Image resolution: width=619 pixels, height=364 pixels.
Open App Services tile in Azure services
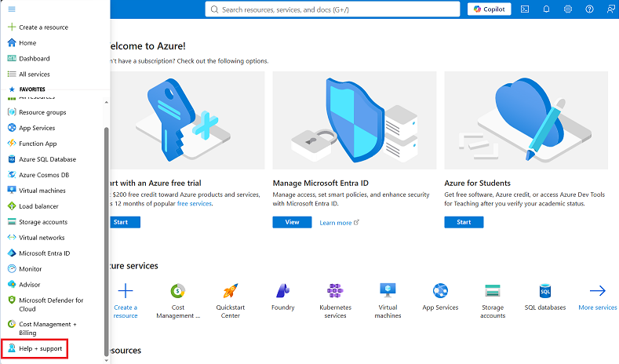coord(441,297)
